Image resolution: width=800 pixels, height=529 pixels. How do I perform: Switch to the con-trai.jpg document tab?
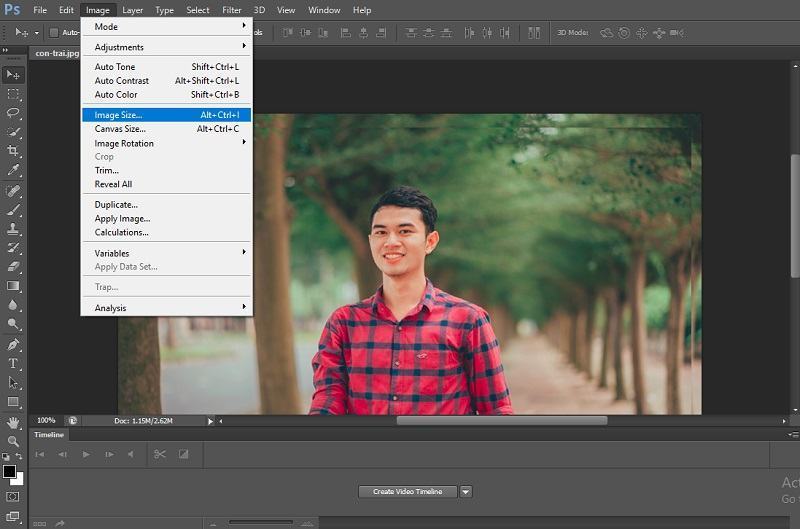57,53
